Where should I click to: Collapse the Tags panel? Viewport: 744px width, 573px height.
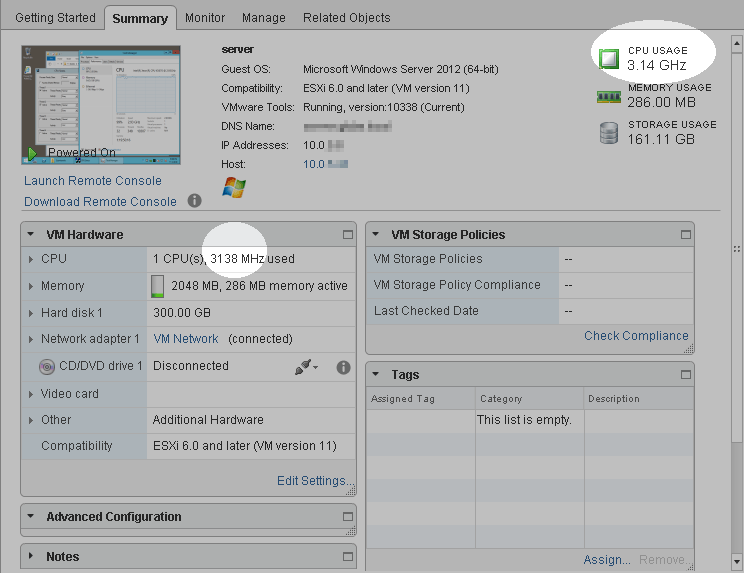[376, 374]
